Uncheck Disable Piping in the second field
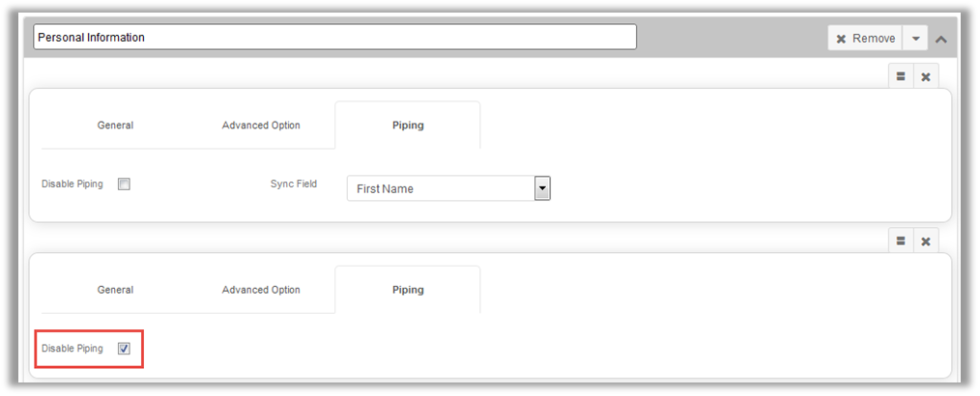 coord(124,349)
